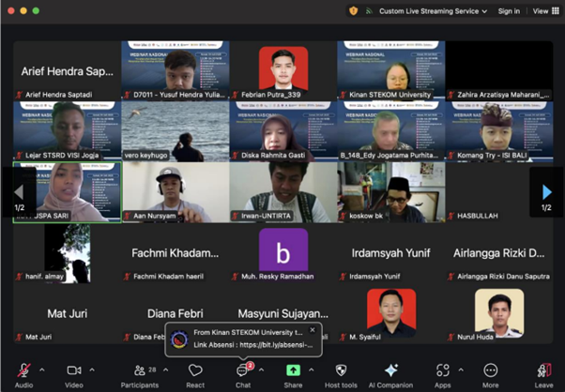Select Arief Hendra Saptadi's video tile
Viewport: 565px width, 392px height.
(x=68, y=70)
